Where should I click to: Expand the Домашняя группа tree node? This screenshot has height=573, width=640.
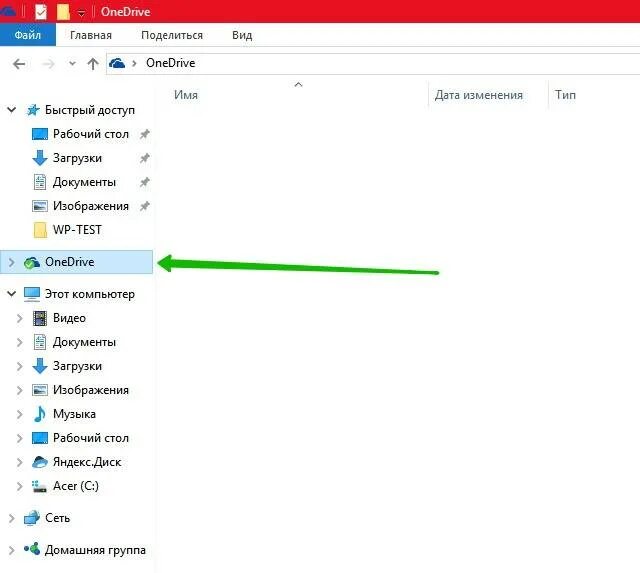11,550
